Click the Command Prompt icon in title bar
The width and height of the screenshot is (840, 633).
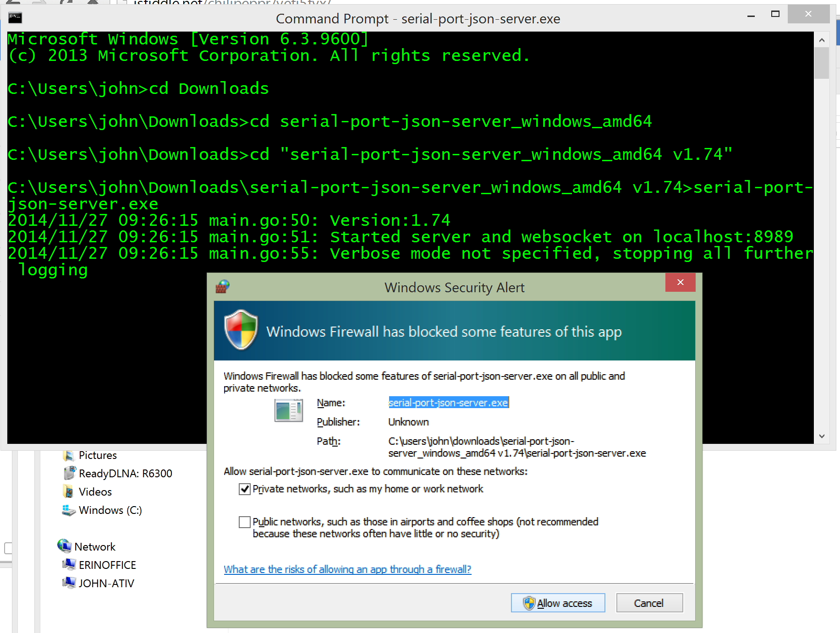pos(15,18)
